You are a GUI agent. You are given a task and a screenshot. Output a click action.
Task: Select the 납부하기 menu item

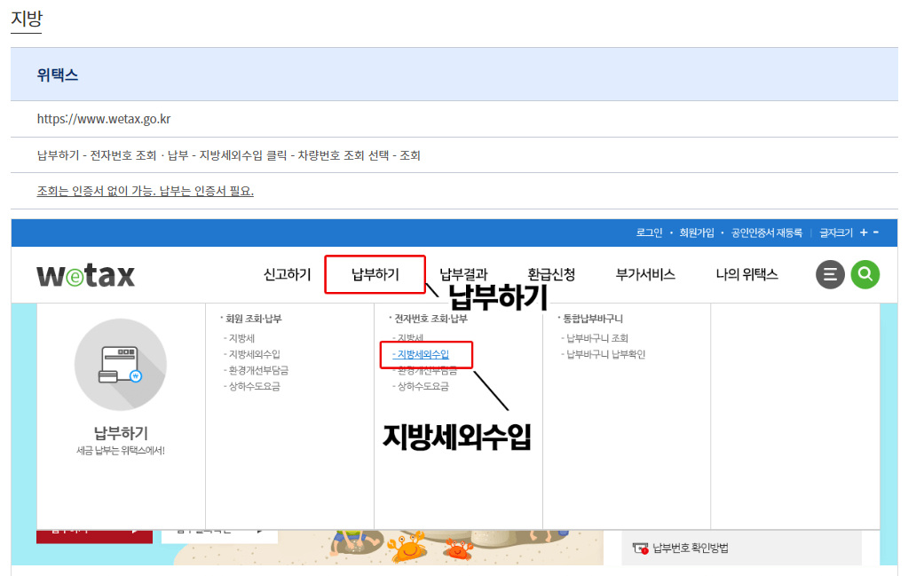pos(375,275)
